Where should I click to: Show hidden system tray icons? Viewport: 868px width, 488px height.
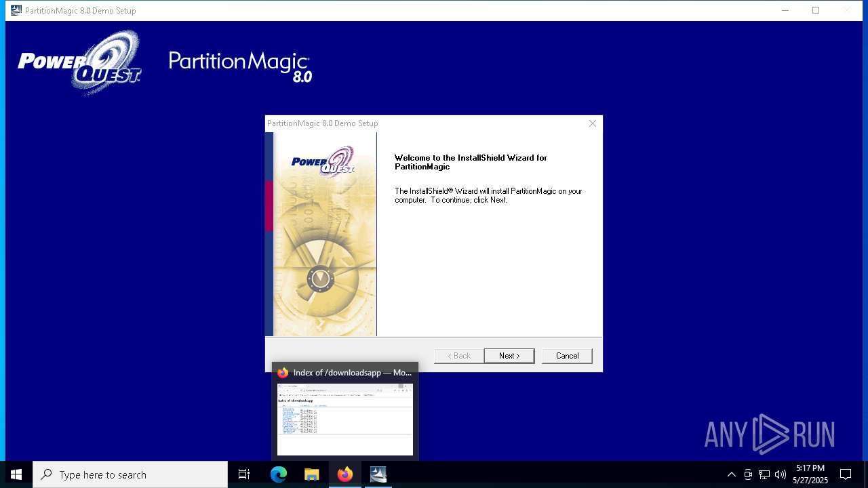click(x=731, y=474)
